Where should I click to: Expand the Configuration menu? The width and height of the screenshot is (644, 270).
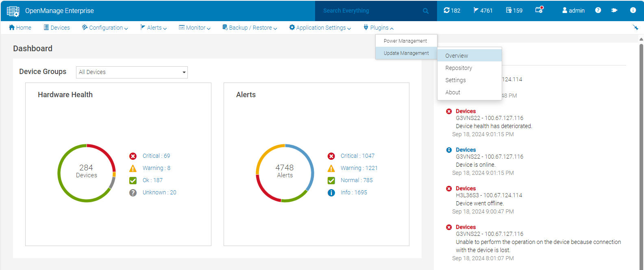[x=105, y=28]
